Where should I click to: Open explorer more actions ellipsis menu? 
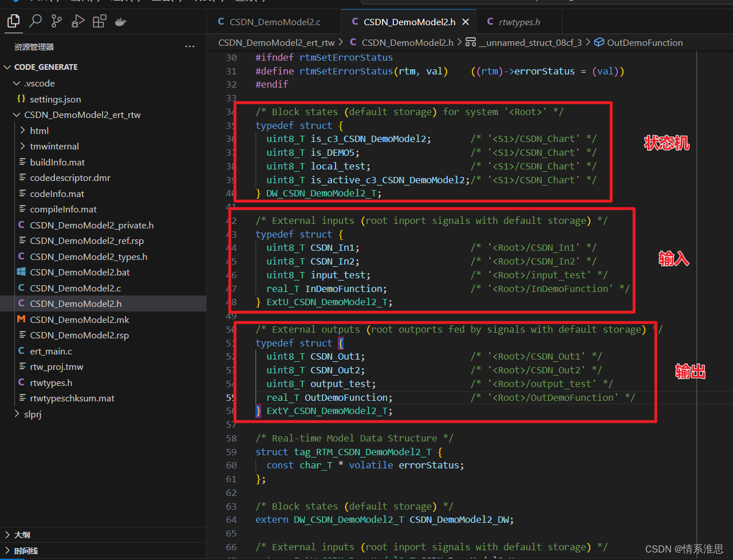coord(190,46)
